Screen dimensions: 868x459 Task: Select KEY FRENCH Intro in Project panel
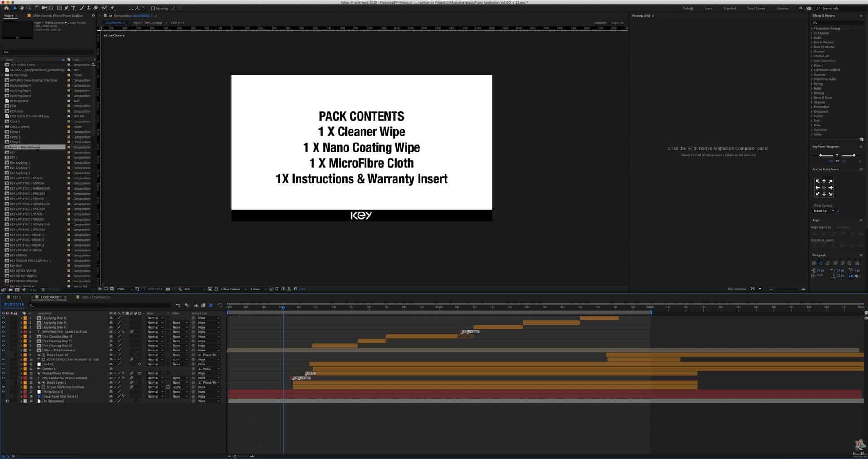coord(22,65)
